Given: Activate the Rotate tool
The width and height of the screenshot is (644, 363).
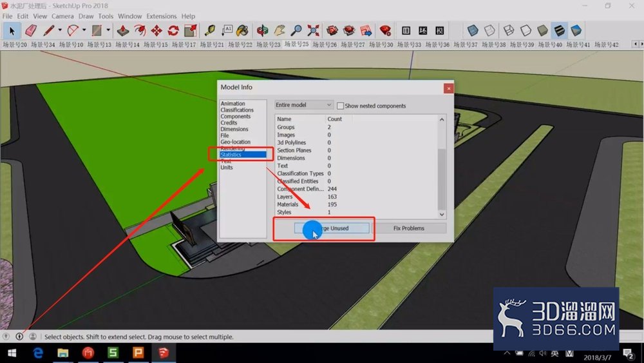Looking at the screenshot, I should [173, 30].
